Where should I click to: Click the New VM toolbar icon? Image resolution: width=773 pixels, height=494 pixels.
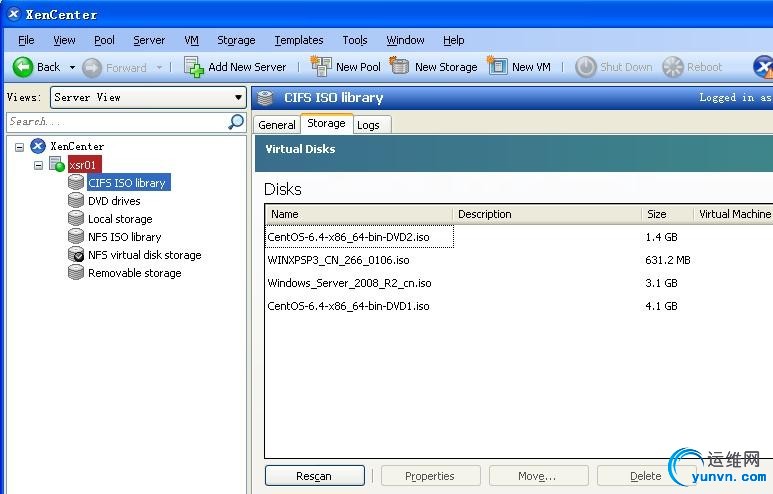pyautogui.click(x=497, y=66)
